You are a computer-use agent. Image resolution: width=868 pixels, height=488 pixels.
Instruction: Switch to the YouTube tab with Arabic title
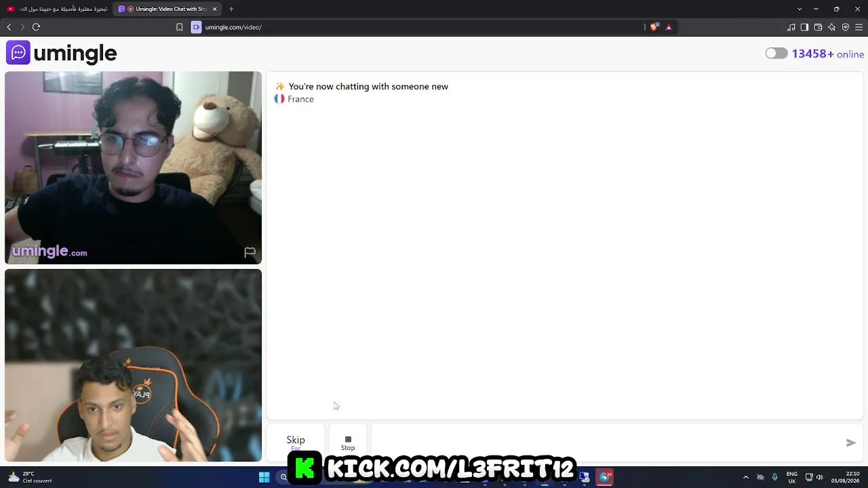tap(57, 9)
